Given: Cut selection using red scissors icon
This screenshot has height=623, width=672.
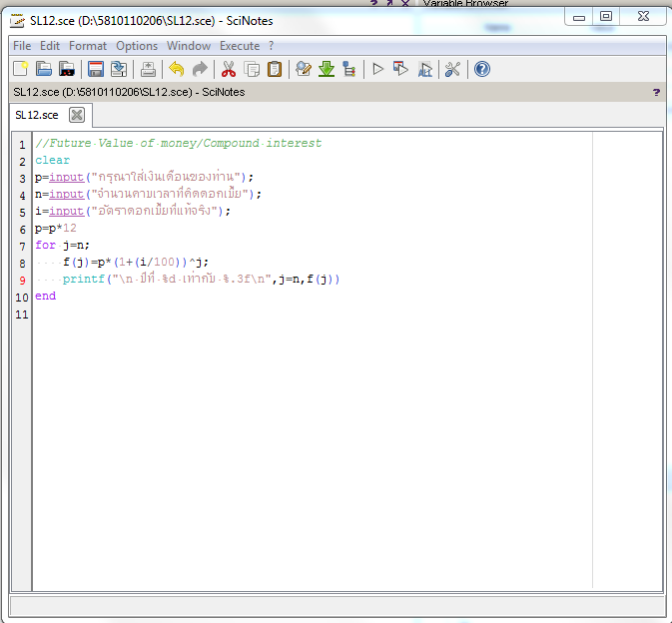Looking at the screenshot, I should tap(229, 69).
